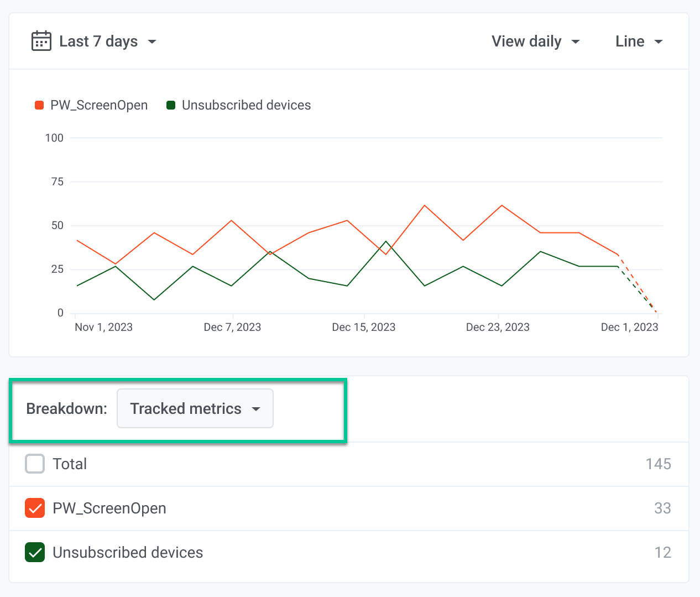Click the caret arrow next to Line
700x597 pixels.
[x=658, y=42]
